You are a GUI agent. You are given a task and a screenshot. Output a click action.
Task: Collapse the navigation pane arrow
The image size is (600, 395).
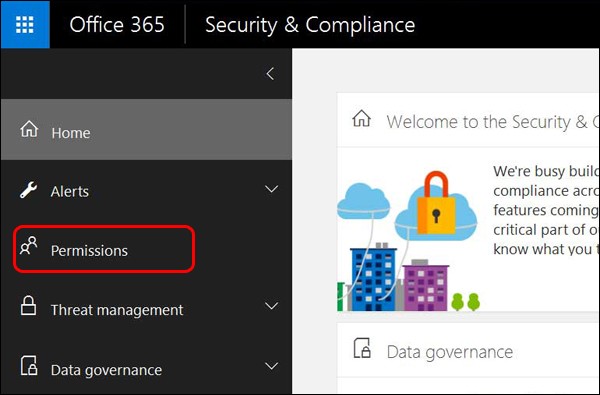(271, 73)
